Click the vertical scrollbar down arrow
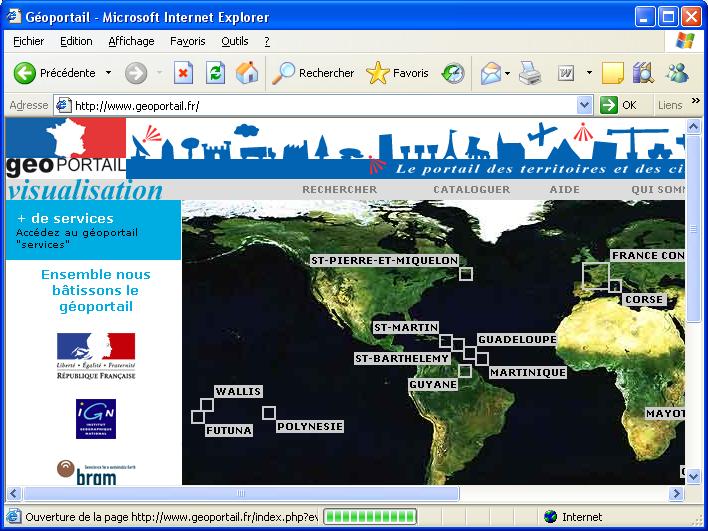This screenshot has width=708, height=531. click(694, 476)
